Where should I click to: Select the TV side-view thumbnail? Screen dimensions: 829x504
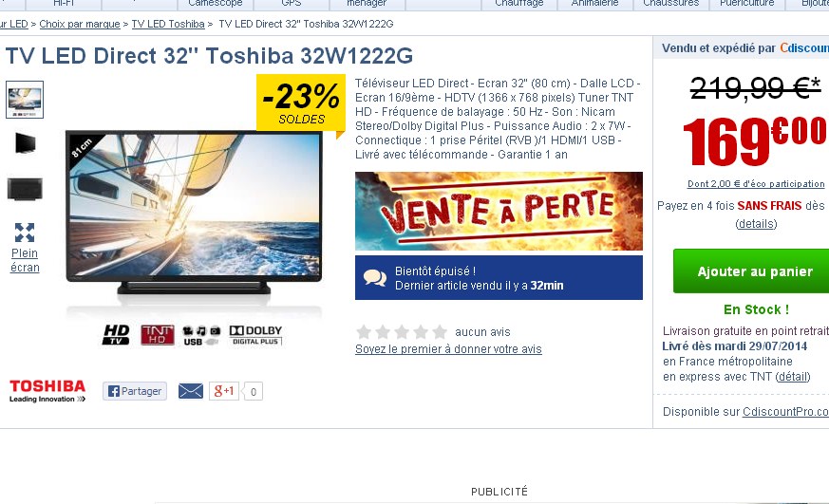(25, 143)
